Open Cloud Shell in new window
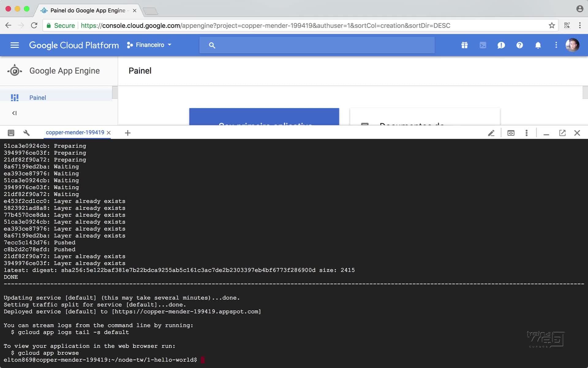Screen dimensions: 588x368 (562, 133)
